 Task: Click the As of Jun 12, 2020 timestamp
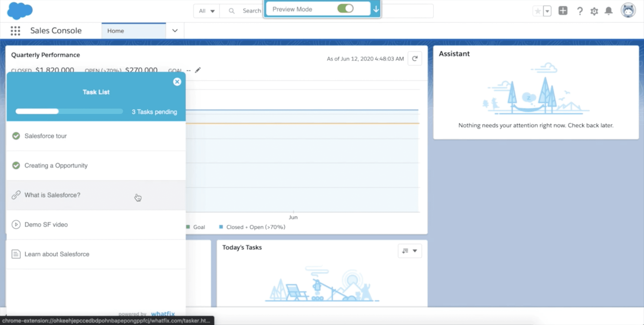[x=365, y=59]
